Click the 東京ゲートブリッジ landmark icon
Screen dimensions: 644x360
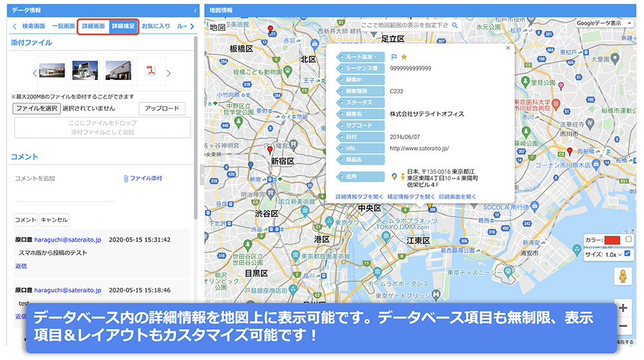[x=436, y=294]
